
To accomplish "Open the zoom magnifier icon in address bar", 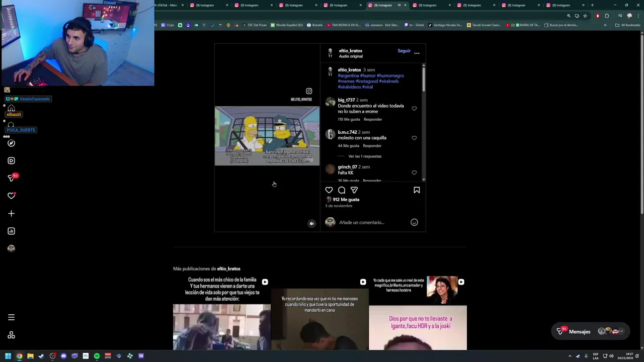I will pyautogui.click(x=569, y=16).
